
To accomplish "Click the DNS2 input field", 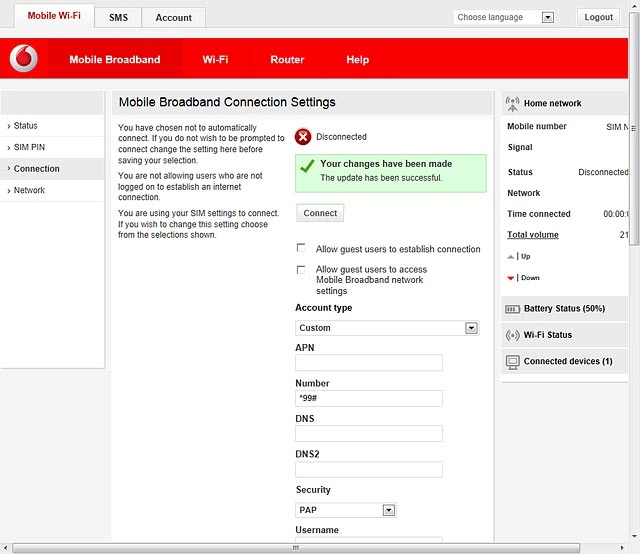I will click(369, 469).
